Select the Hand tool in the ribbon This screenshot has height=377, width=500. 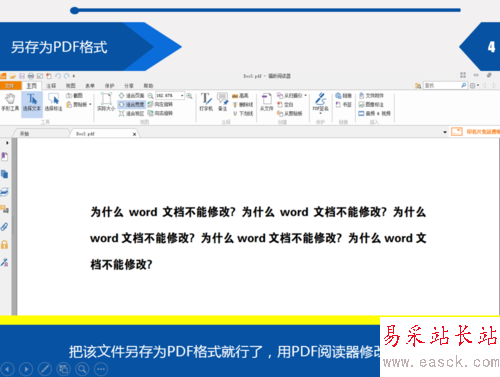(x=10, y=102)
